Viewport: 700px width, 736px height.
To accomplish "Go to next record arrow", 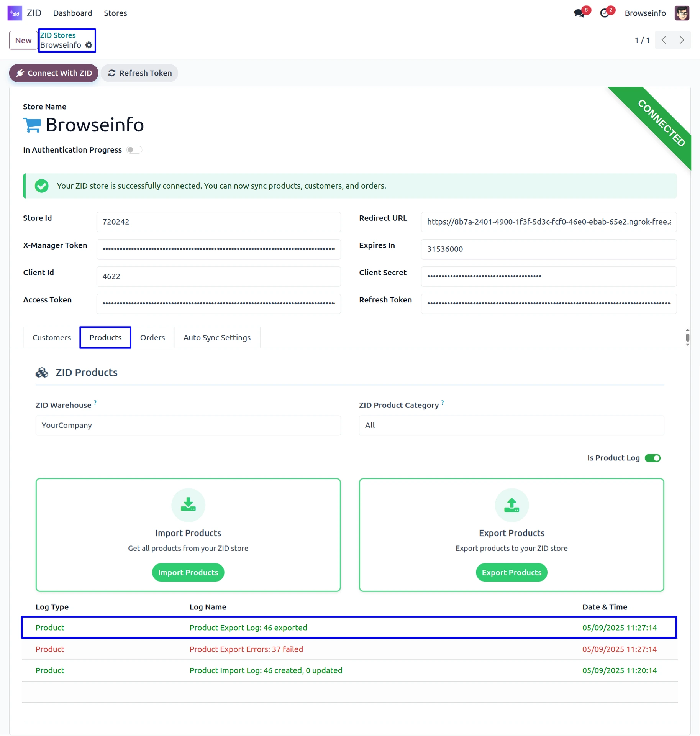I will click(682, 40).
